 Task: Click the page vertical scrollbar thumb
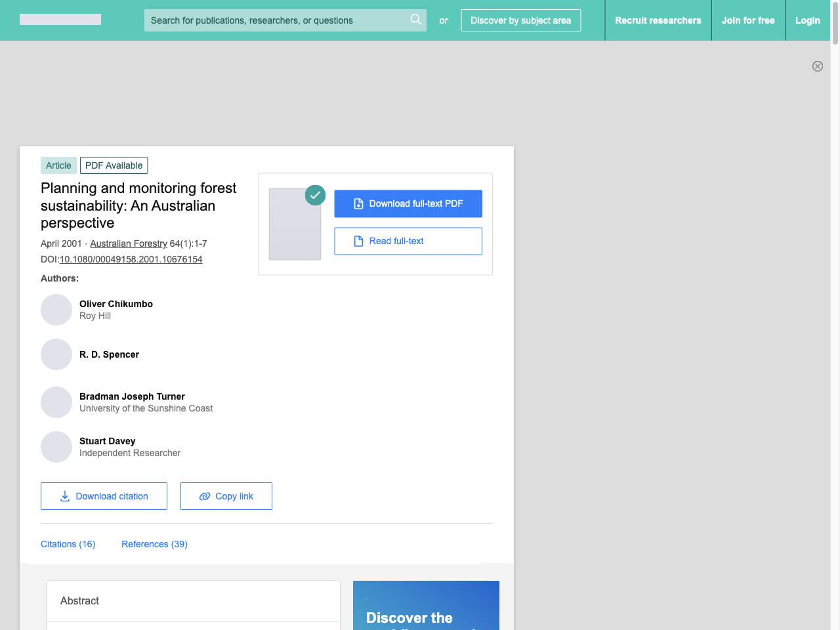click(835, 22)
